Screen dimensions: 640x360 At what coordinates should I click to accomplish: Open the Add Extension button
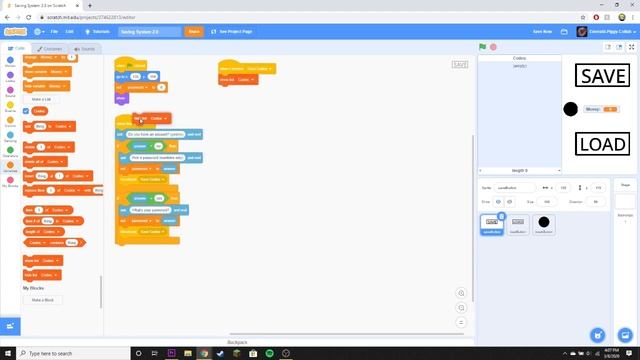(10, 326)
